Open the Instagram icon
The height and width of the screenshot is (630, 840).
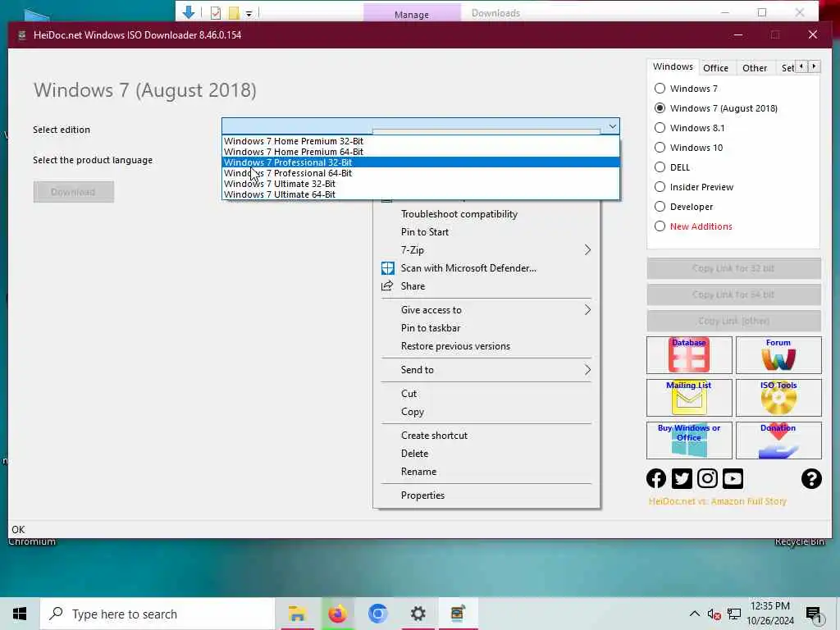[707, 478]
